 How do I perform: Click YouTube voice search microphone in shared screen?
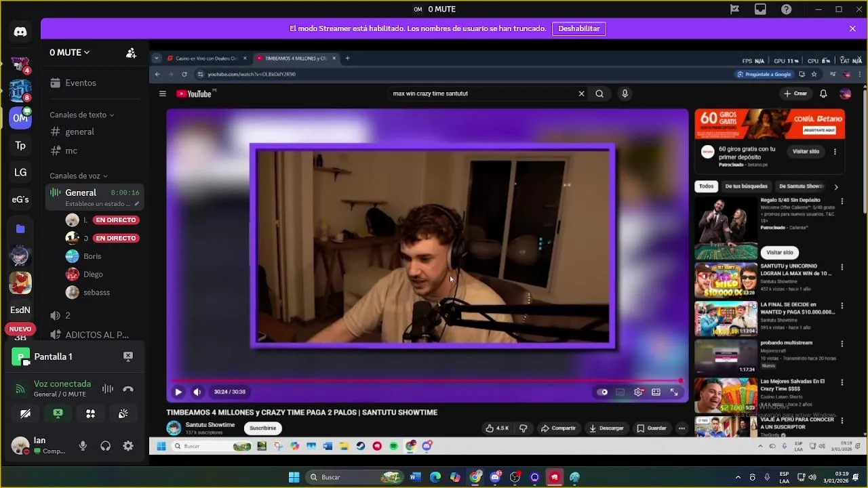coord(625,94)
